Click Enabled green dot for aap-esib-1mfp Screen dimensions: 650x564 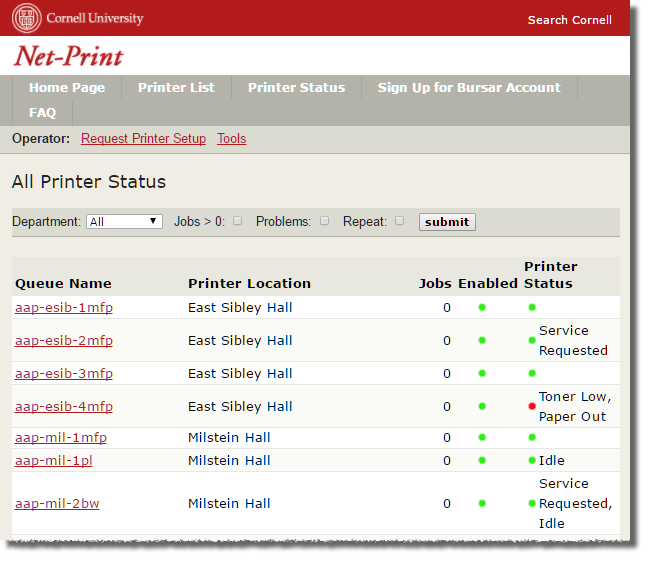pyautogui.click(x=482, y=307)
